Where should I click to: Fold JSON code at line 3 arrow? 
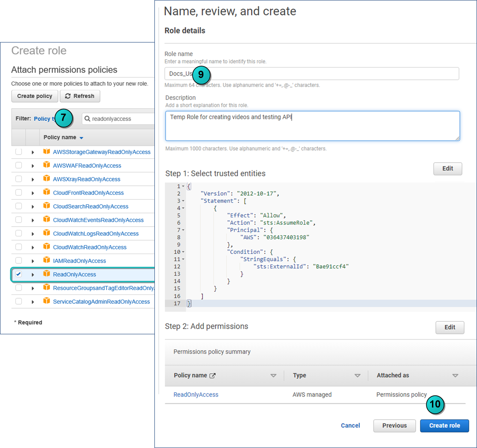[x=183, y=201]
